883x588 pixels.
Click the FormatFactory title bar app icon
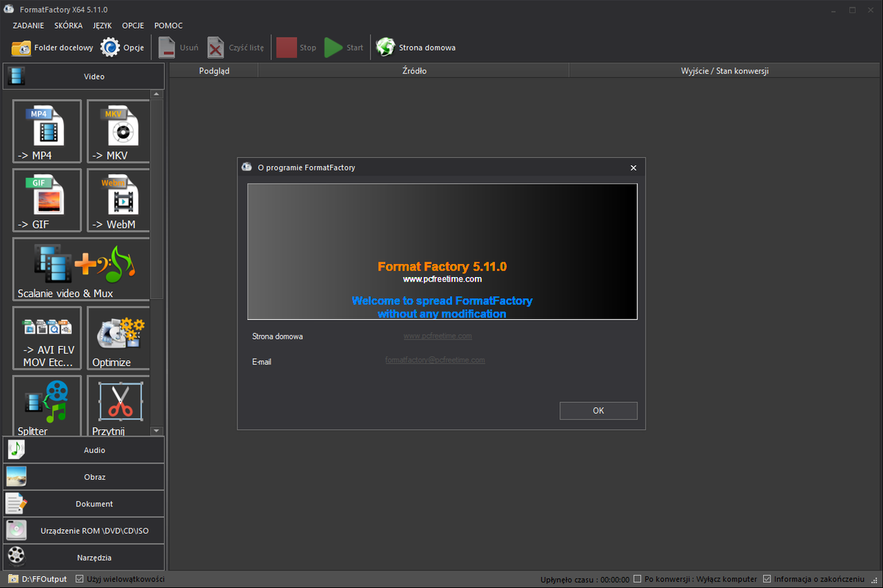tap(10, 10)
